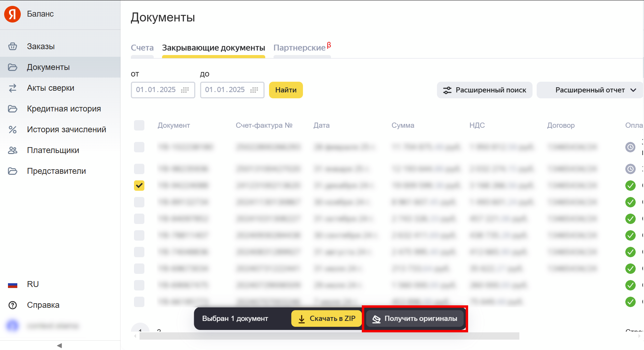Open the Партнерские tab

(x=299, y=48)
